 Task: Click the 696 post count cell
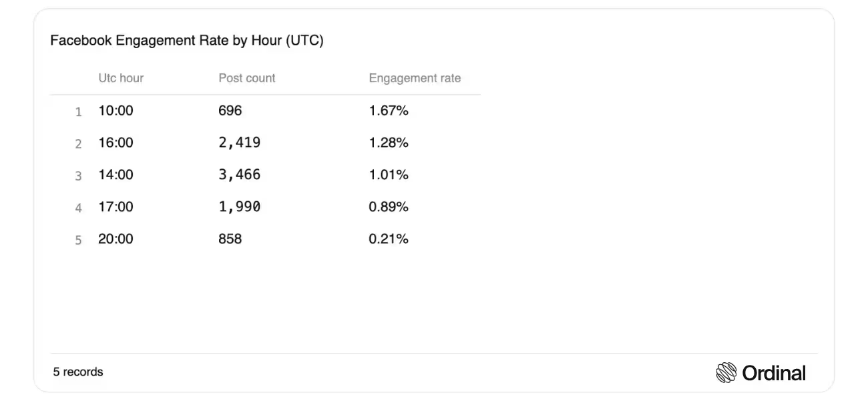click(230, 111)
